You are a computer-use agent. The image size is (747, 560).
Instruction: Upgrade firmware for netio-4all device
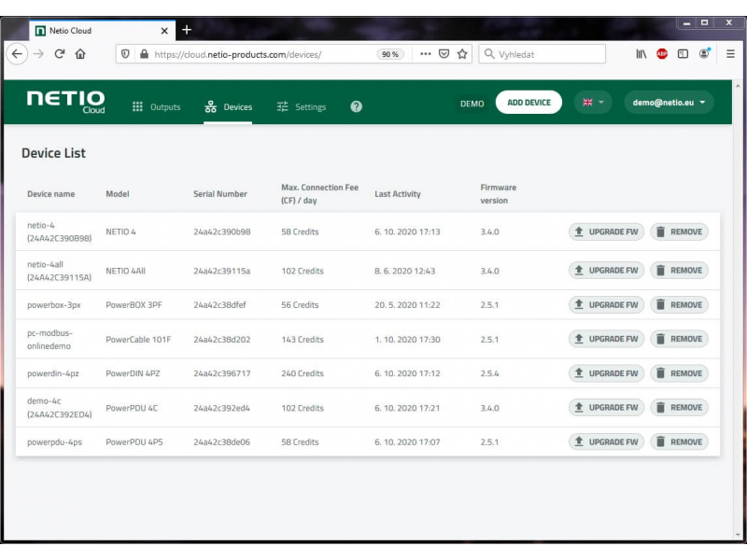pos(606,271)
